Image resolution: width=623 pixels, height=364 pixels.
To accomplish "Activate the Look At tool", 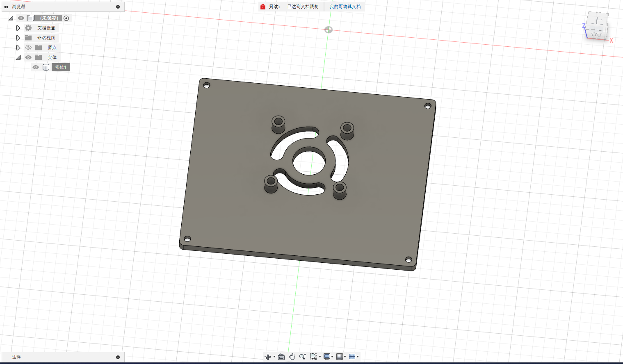I will (x=281, y=357).
